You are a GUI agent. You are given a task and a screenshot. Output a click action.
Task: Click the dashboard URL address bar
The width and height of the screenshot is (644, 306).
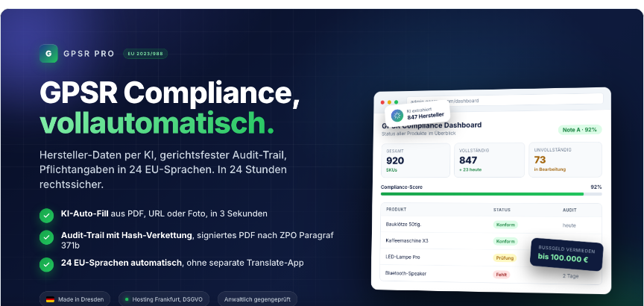coord(505,100)
